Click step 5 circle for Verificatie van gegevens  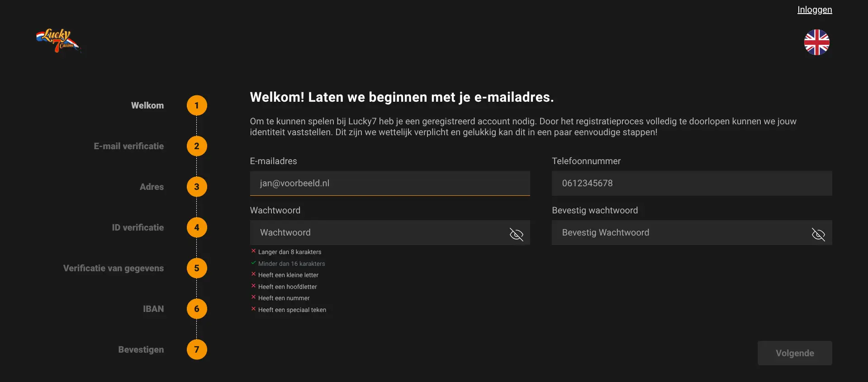tap(197, 268)
